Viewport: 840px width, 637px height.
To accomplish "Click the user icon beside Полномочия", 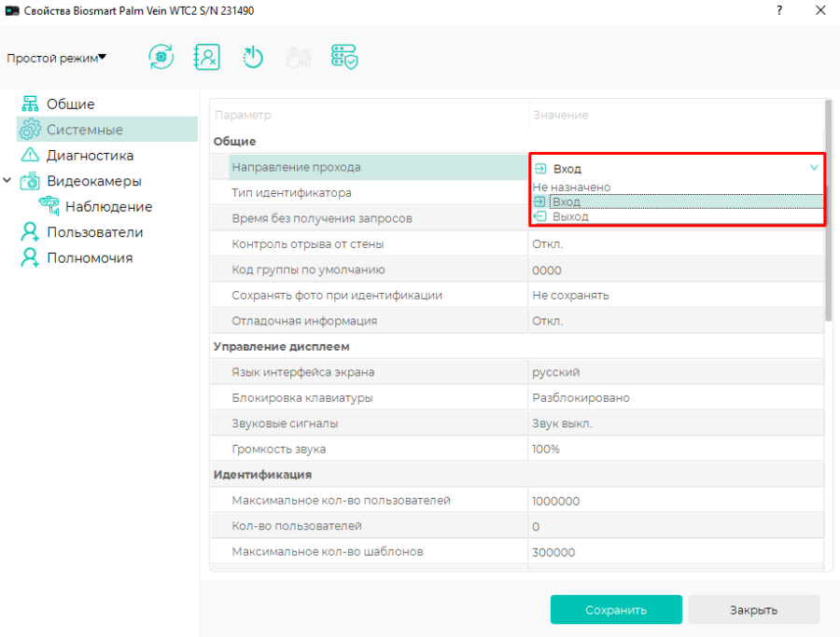I will pyautogui.click(x=30, y=257).
